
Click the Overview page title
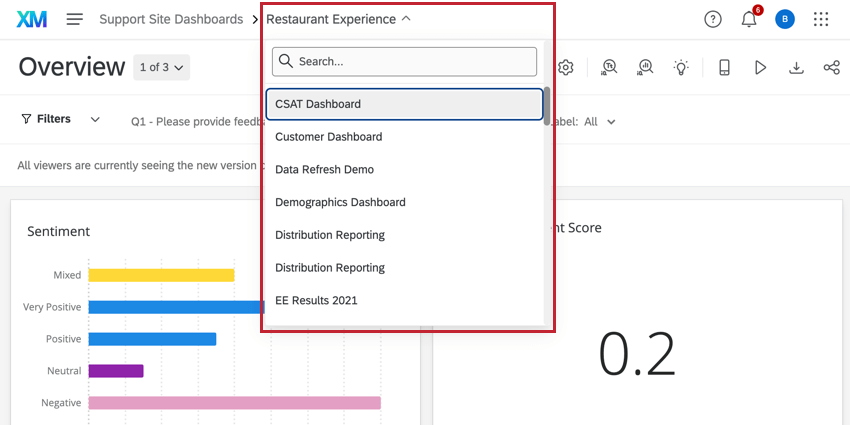[72, 67]
